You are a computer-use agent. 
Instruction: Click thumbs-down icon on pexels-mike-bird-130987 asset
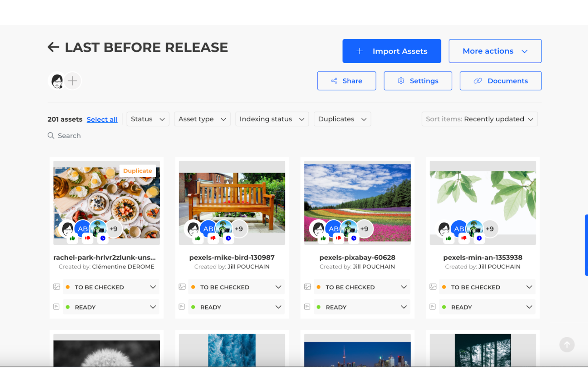click(213, 238)
